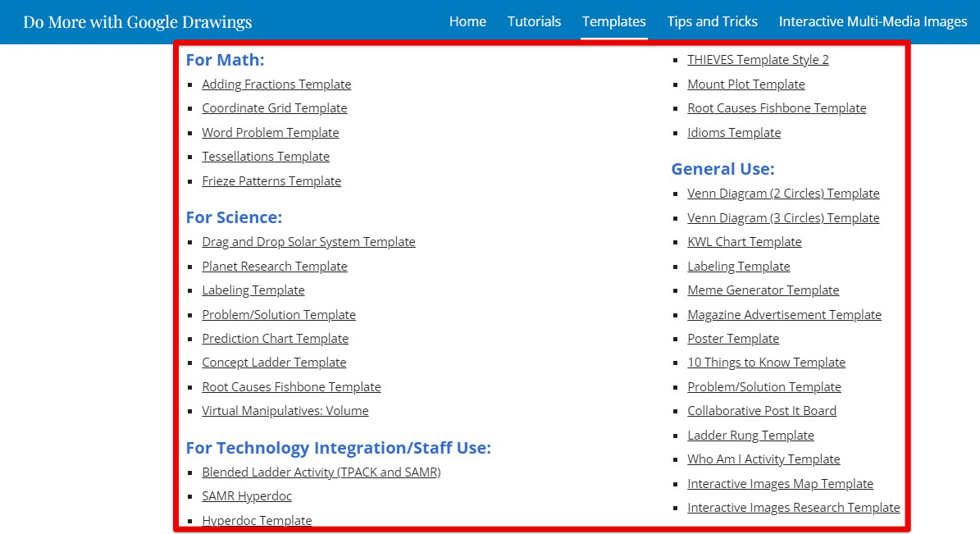Open the Meme Generator Template
Screen dimensions: 980x534
pyautogui.click(x=763, y=290)
